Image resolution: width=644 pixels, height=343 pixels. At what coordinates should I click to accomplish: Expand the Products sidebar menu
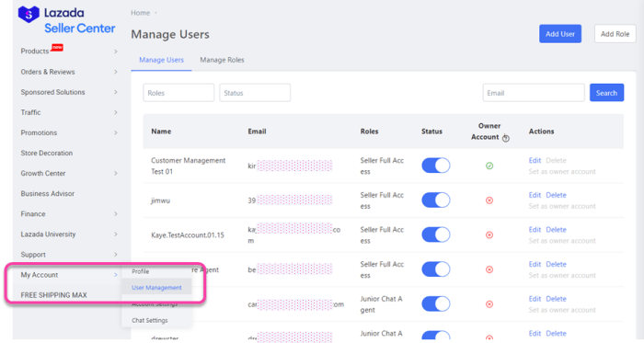coord(69,51)
